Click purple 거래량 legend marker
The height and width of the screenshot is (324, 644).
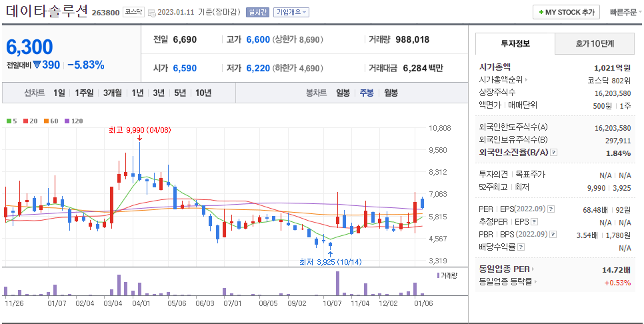click(438, 275)
